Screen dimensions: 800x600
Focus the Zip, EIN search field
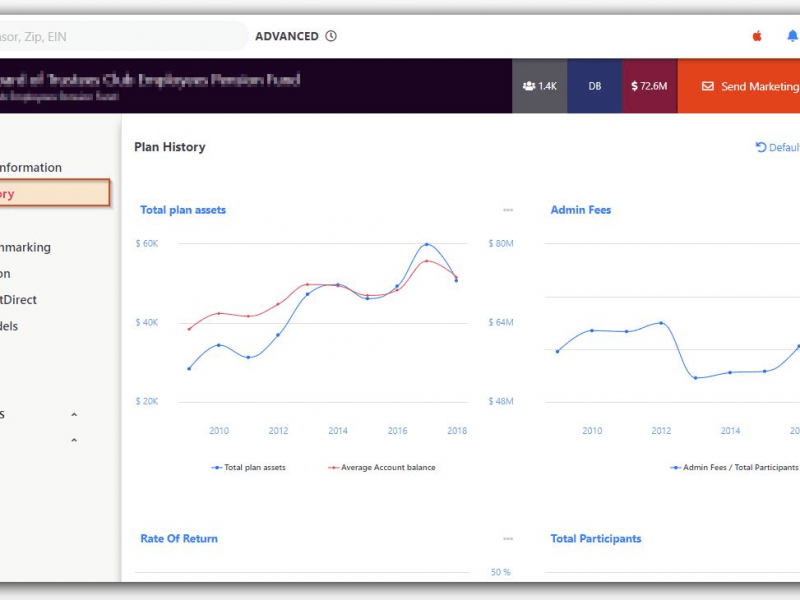click(x=120, y=36)
